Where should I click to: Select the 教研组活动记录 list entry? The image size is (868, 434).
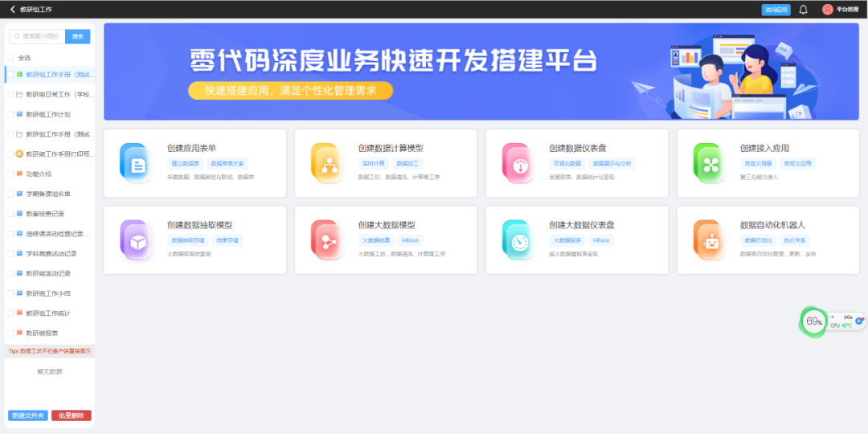50,273
